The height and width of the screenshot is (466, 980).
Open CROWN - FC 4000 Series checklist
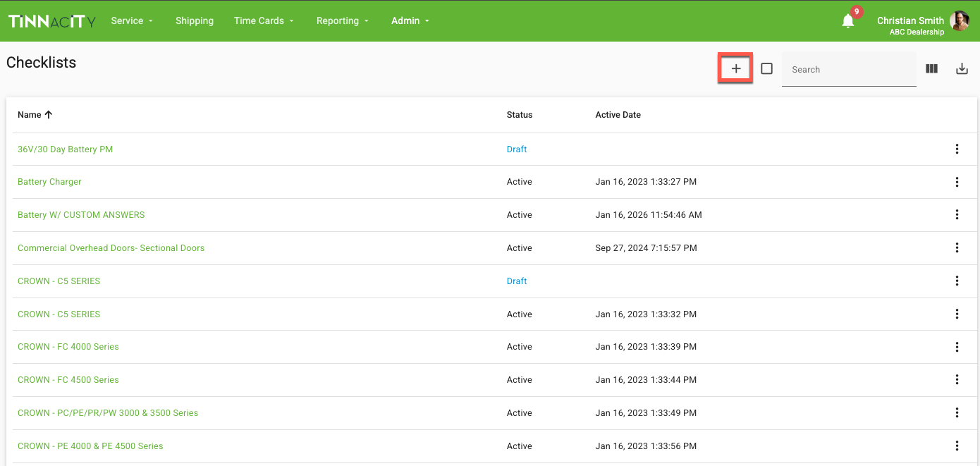(x=68, y=347)
